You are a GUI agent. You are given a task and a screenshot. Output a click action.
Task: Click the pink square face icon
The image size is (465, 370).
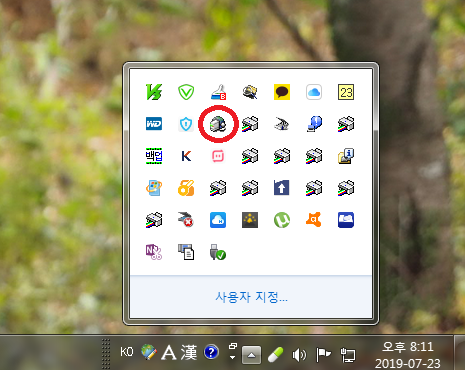[x=218, y=156]
